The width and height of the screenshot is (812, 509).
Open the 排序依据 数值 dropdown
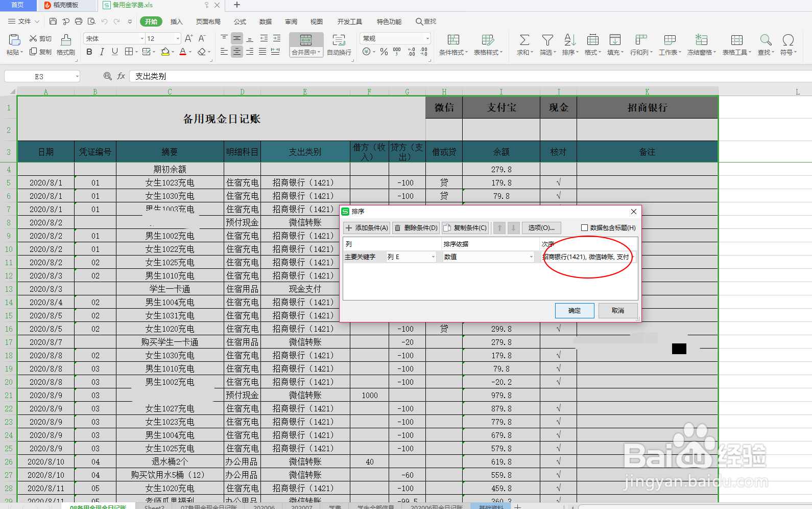coord(531,257)
